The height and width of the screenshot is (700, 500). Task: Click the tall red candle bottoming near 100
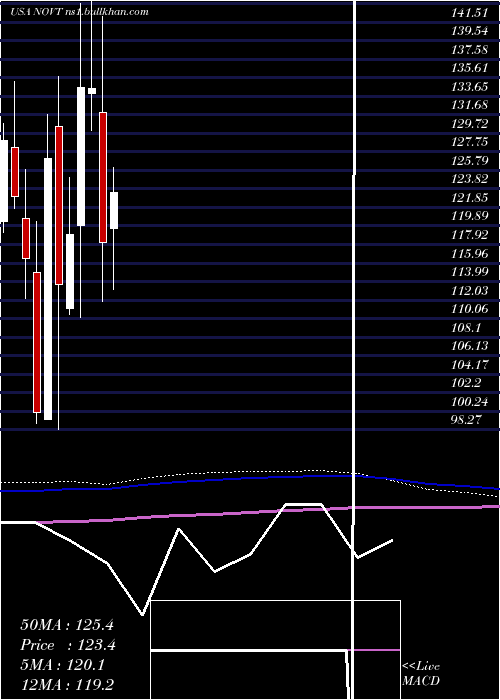pos(37,342)
